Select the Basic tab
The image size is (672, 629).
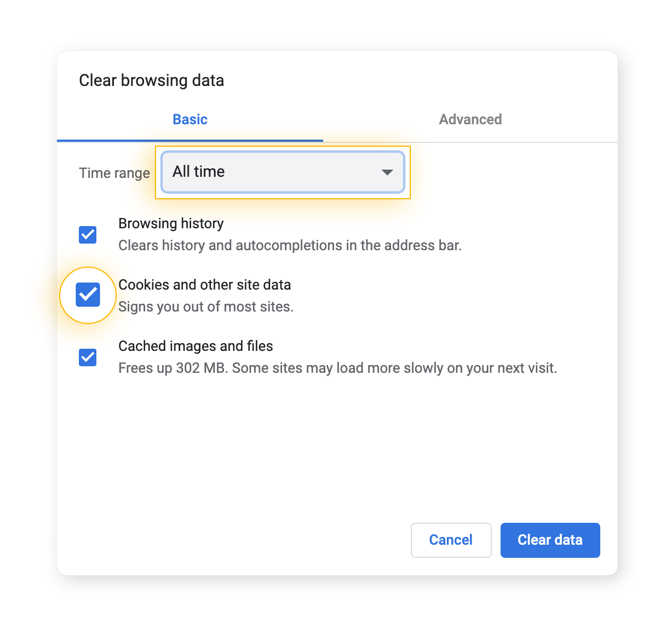pos(189,119)
